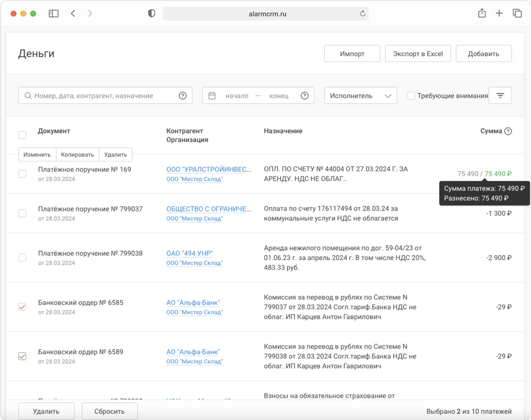This screenshot has height=420, width=531.
Task: Click the Добавить button
Action: pyautogui.click(x=484, y=54)
